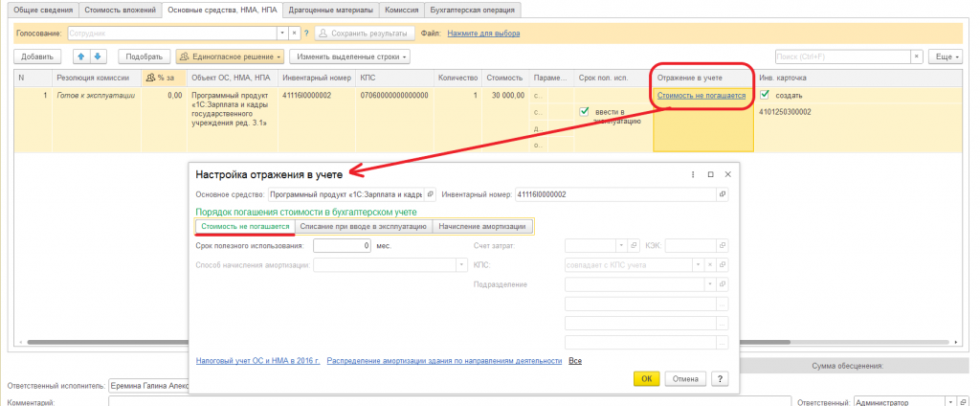
Task: Switch to 'Комиссия' tab
Action: (402, 10)
